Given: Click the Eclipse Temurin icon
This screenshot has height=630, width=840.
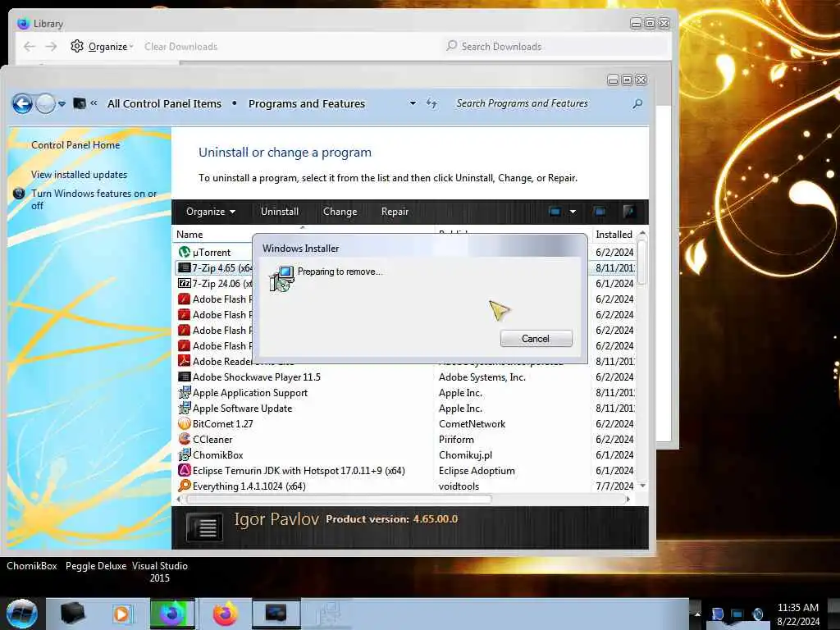Looking at the screenshot, I should point(185,470).
